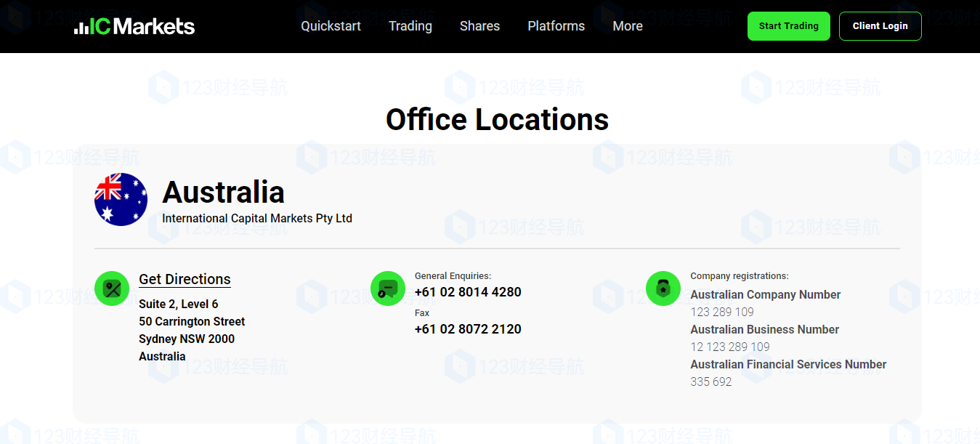This screenshot has width=980, height=444.
Task: Click International Capital Markets Pty Ltd text
Action: point(257,218)
